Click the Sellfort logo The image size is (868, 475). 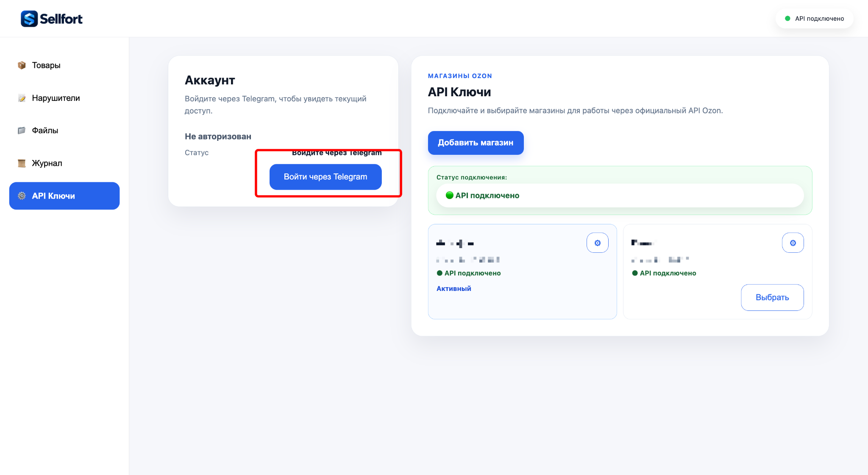[52, 19]
